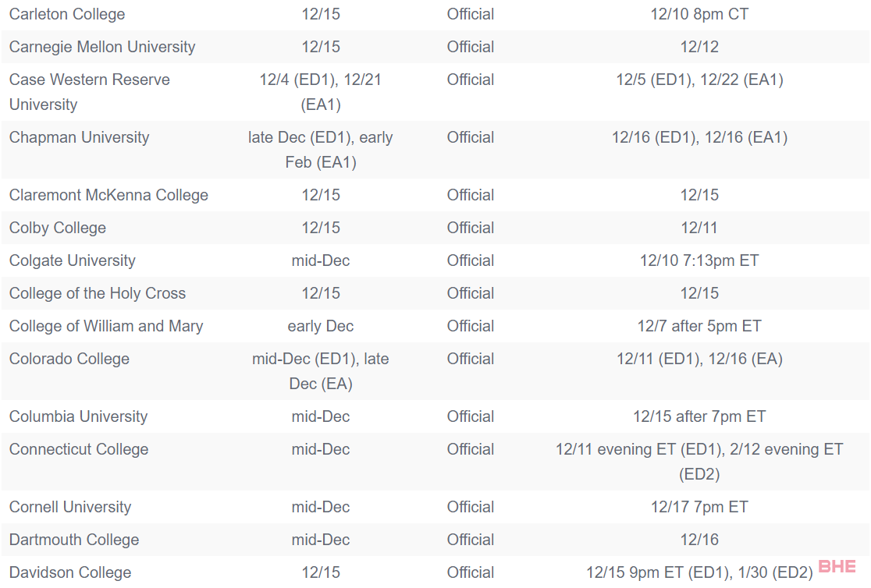This screenshot has height=588, width=871.
Task: Click Case Western Reserve University text
Action: click(x=89, y=91)
